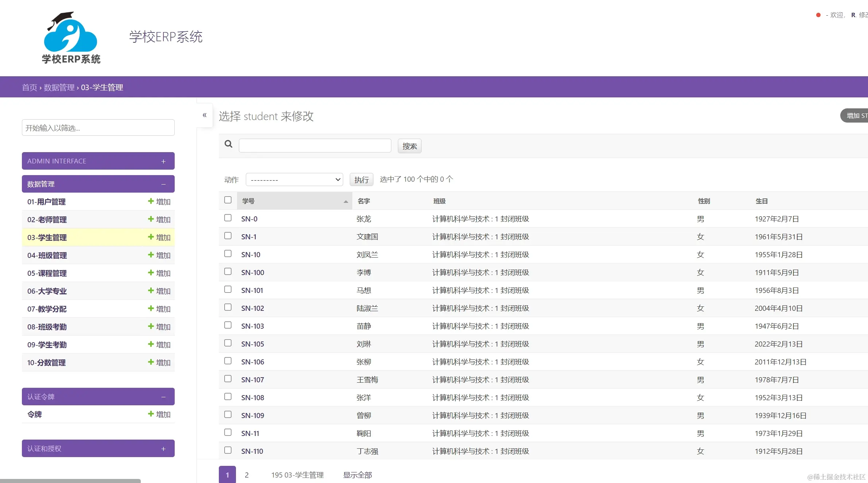Viewport: 868px width, 483px height.
Task: Click sort arrow in 学号 column header
Action: pos(345,201)
